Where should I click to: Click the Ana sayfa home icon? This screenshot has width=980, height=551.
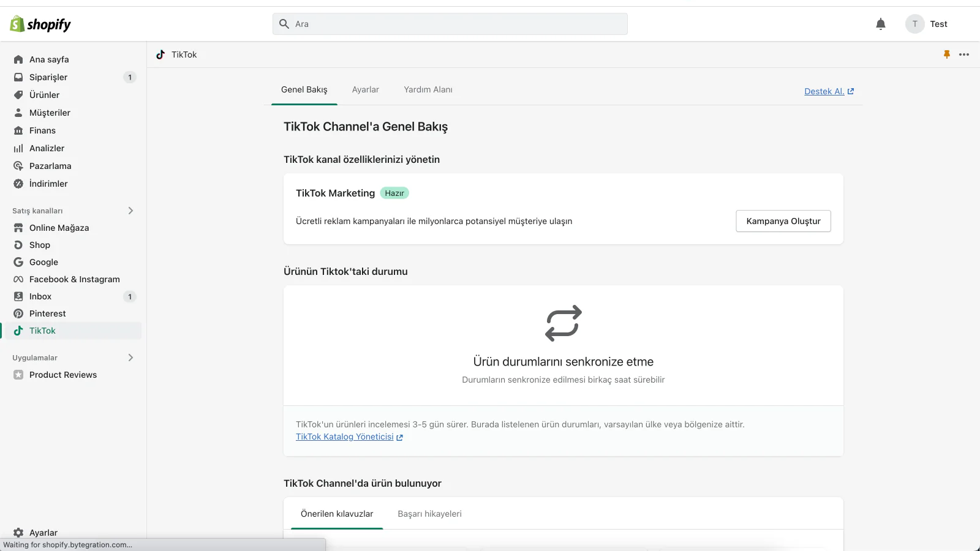tap(18, 59)
